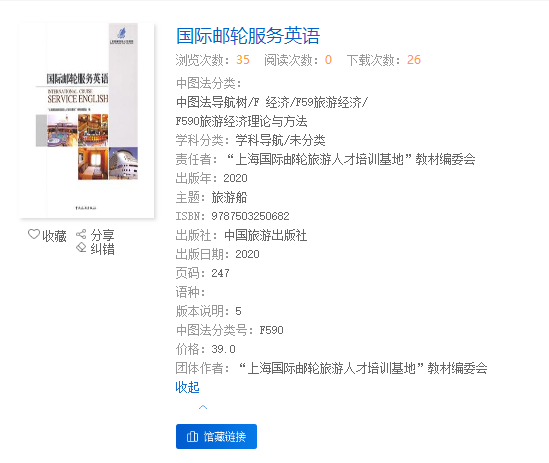Click the 纠错 label
This screenshot has height=463, width=549.
coord(102,249)
